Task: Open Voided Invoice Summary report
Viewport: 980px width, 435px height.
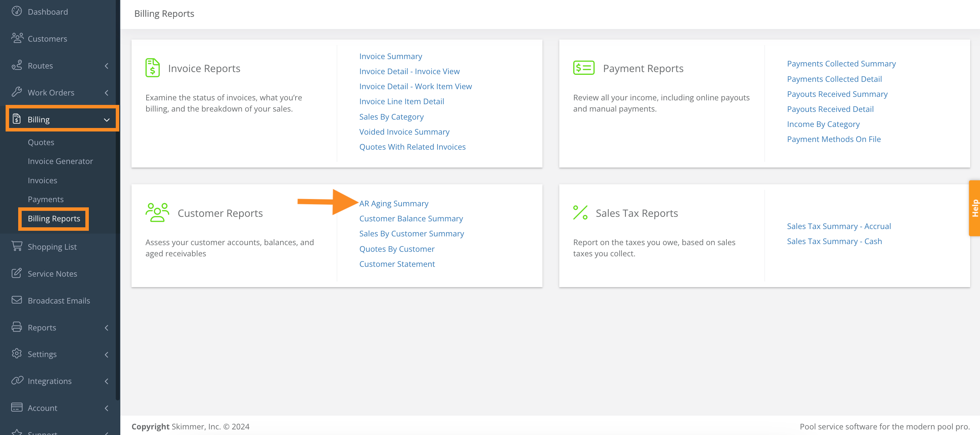Action: (x=404, y=131)
